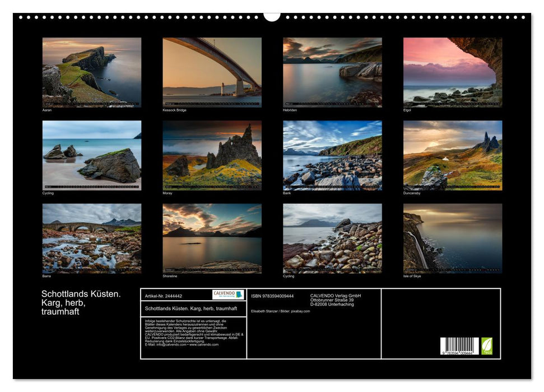Image resolution: width=544 pixels, height=392 pixels.
Task: Click the CALVENDO Verlag GmbH address
Action: tap(336, 300)
